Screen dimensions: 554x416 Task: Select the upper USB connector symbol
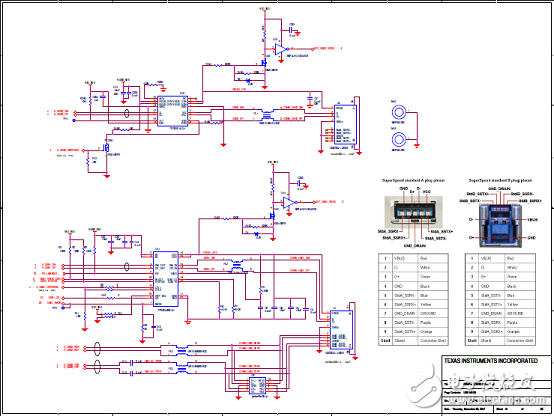point(345,124)
